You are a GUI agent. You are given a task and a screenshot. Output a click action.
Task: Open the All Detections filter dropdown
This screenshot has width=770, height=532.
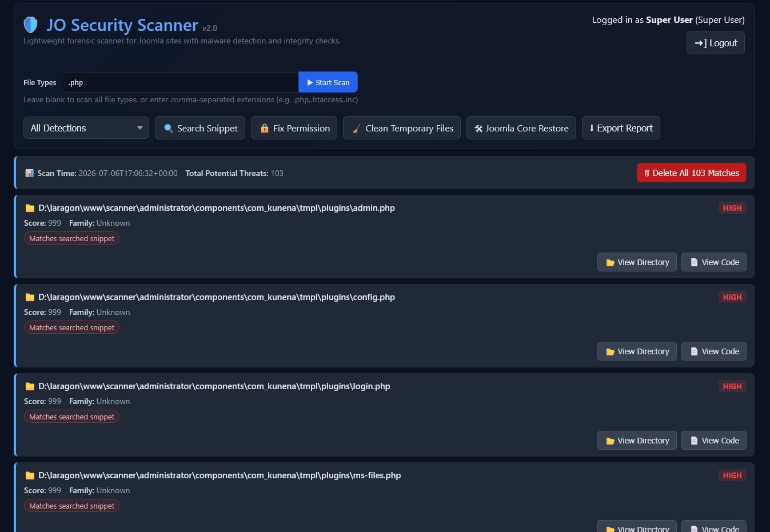point(86,128)
